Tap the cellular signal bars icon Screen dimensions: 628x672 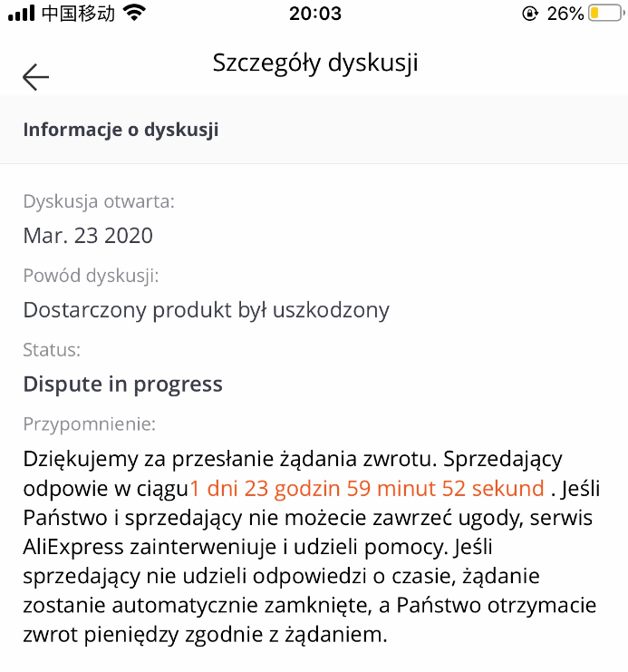(x=22, y=14)
